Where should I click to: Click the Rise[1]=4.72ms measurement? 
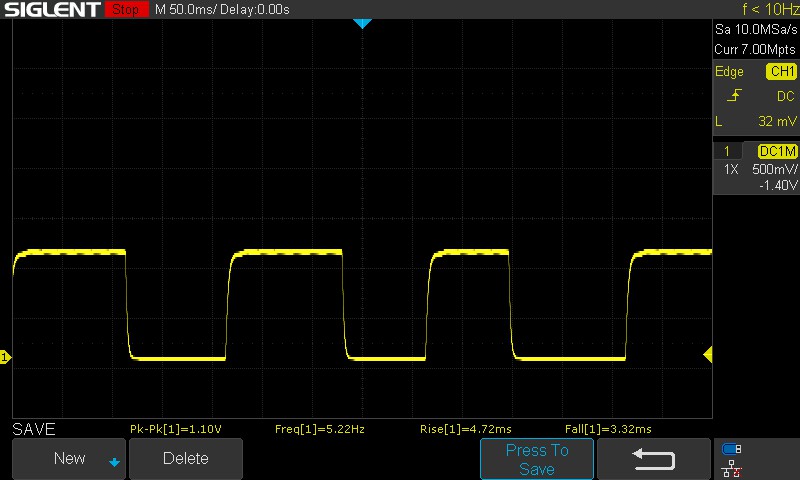[x=466, y=429]
